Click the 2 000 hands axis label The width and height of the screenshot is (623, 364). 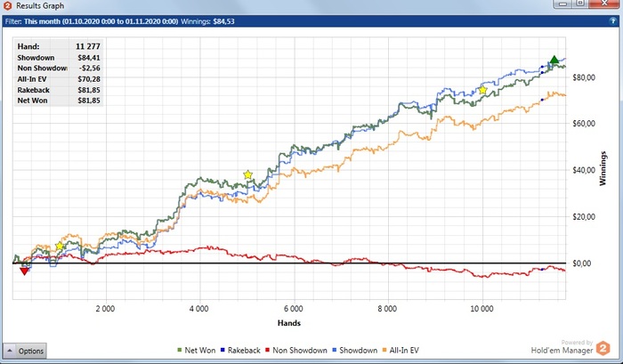pos(105,309)
